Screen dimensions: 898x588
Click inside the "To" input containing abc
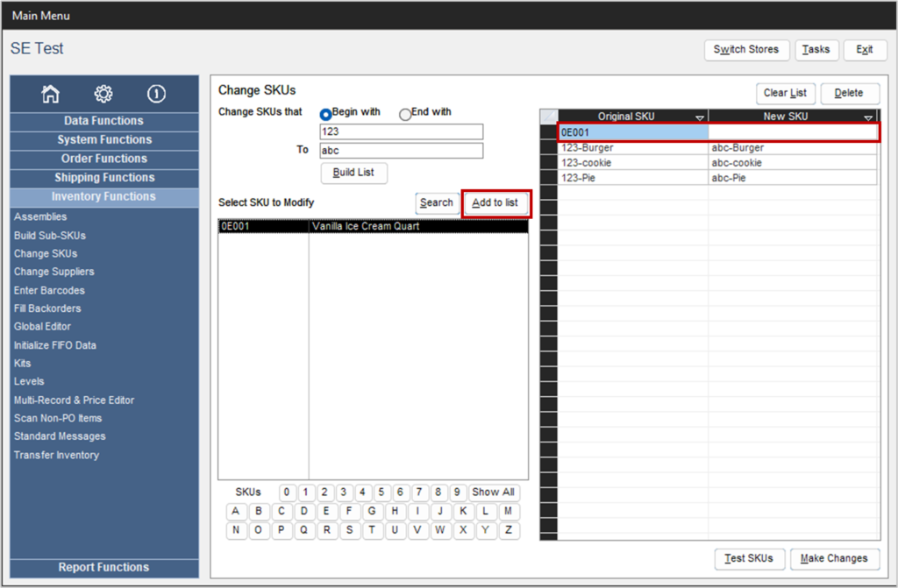400,150
